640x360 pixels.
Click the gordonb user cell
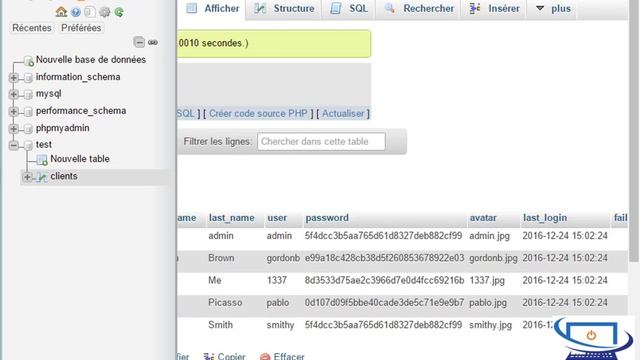[283, 258]
